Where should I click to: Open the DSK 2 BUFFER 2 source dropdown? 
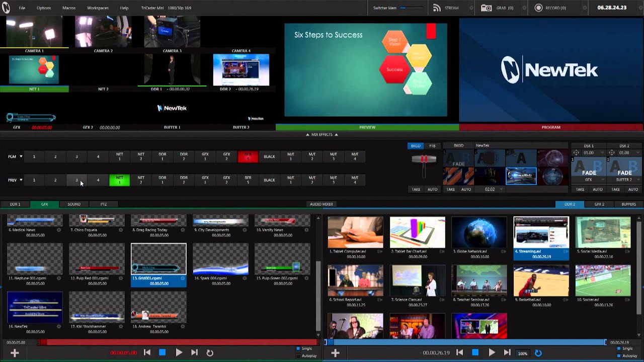point(638,180)
